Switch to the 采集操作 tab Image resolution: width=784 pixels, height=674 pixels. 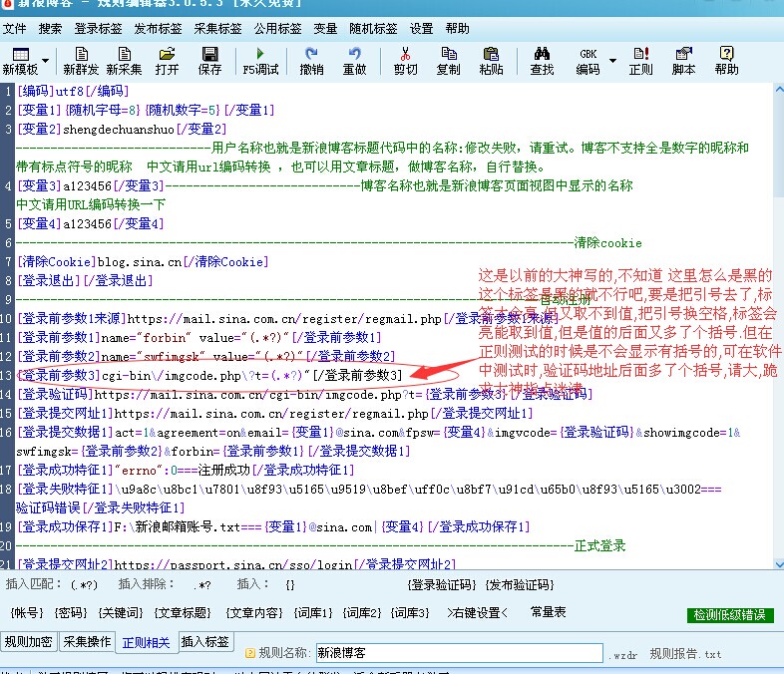[87, 642]
